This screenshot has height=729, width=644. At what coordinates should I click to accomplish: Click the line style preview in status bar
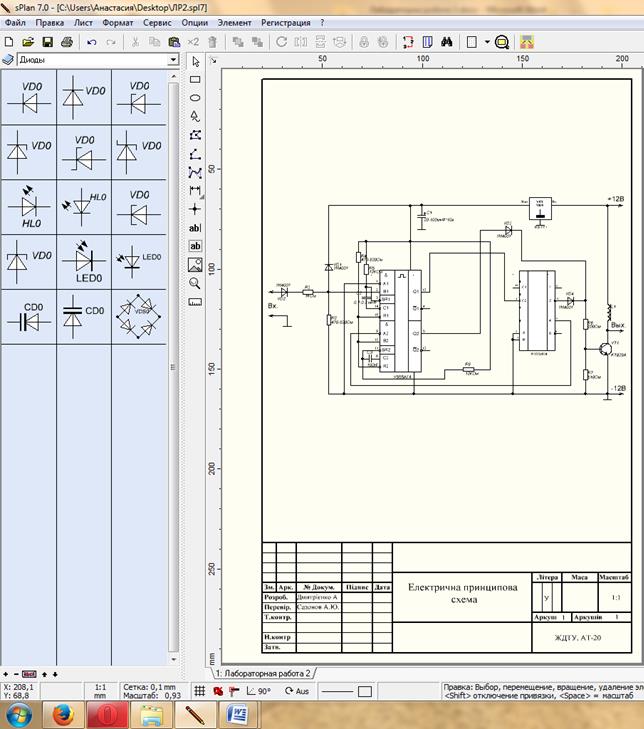coord(337,691)
